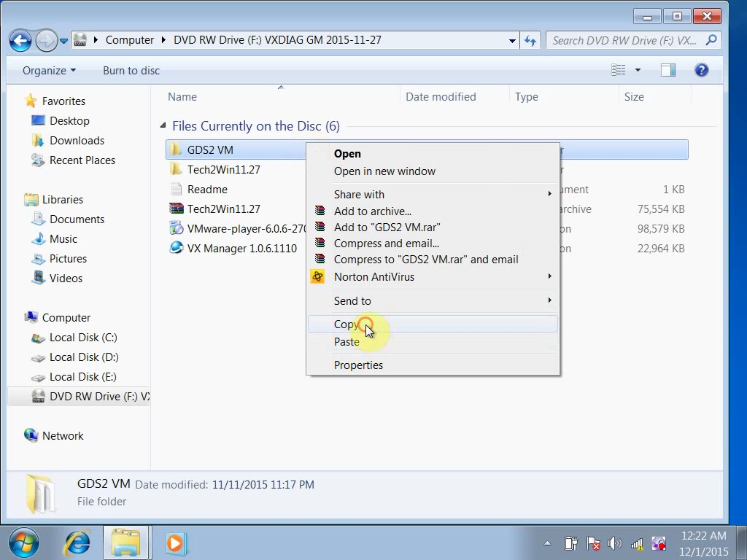Click the volume speaker tray icon
The width and height of the screenshot is (747, 560).
click(x=614, y=542)
